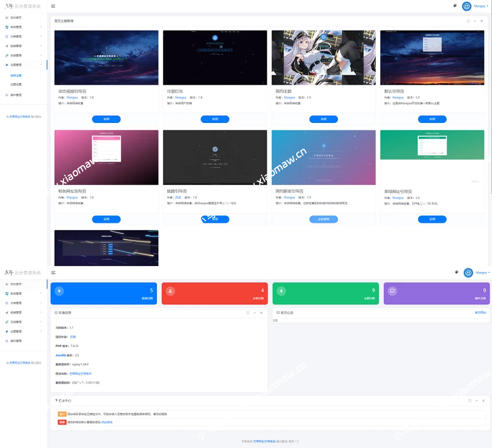
Task: Collapse the 环境信息 panel using its chevron
Action: (254, 313)
